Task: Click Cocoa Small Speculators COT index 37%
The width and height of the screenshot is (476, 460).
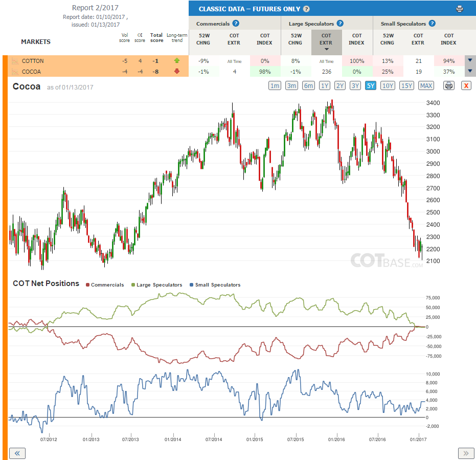Action: [x=449, y=72]
